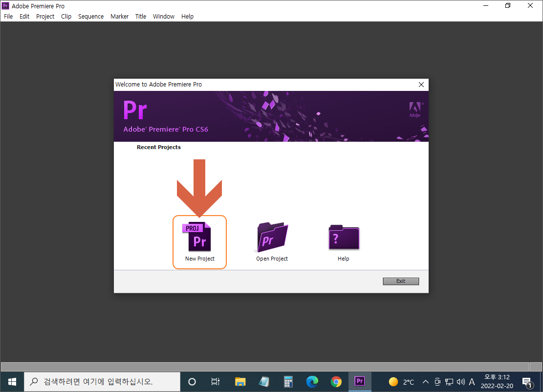The height and width of the screenshot is (392, 543).
Task: Click the Recent Projects heading
Action: pyautogui.click(x=159, y=147)
